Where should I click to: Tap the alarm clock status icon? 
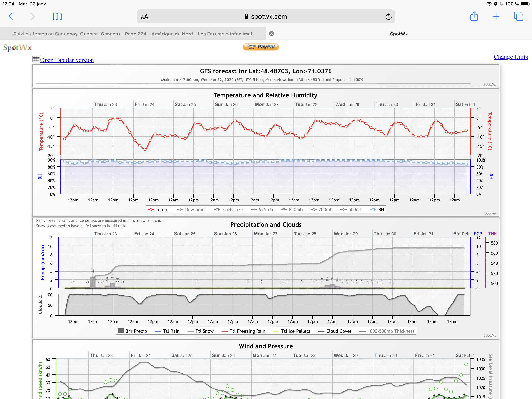(495, 4)
